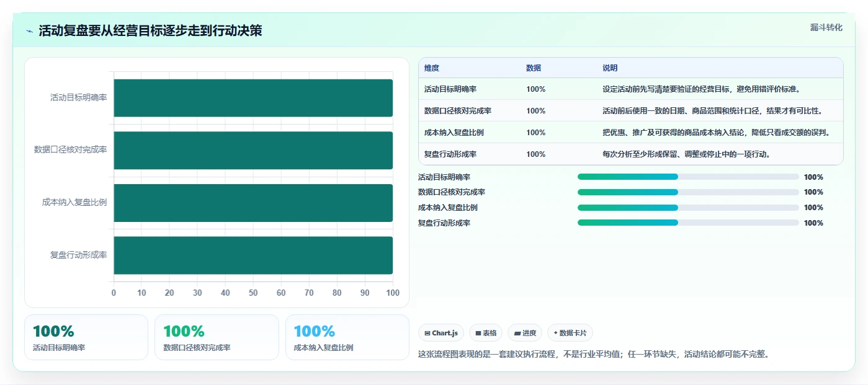Open the 成本纳入复盘比例 stat card
This screenshot has width=868, height=385.
pyautogui.click(x=347, y=337)
